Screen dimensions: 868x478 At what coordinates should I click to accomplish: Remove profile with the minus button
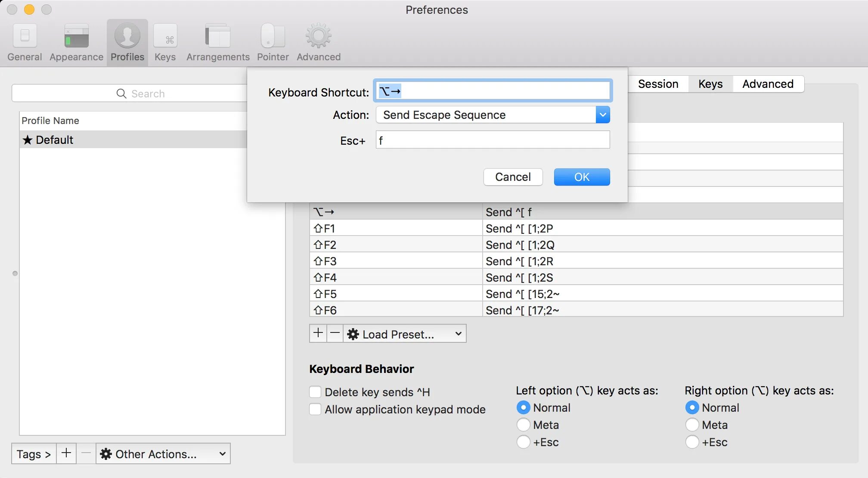(86, 453)
